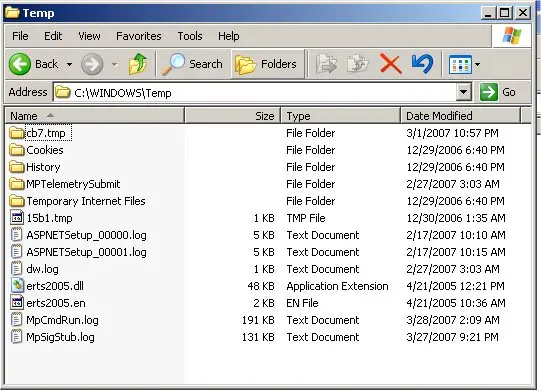Select the MpSigStub.log file icon
541x391 pixels.
[x=17, y=336]
